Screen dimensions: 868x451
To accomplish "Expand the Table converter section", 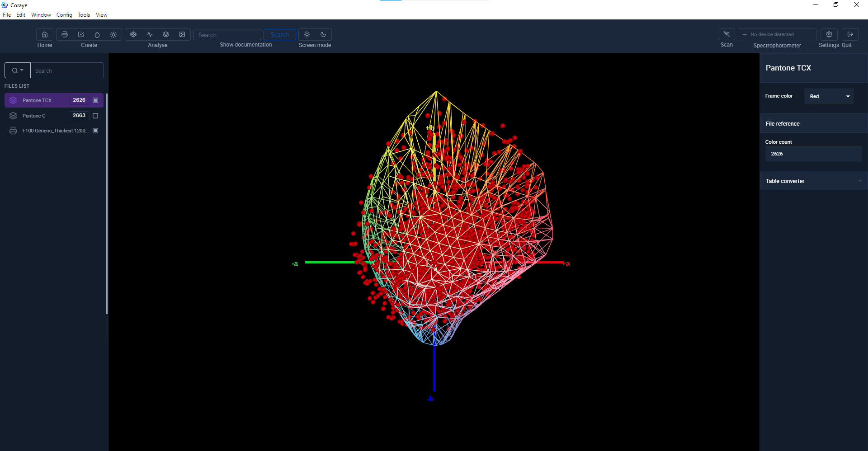I will [813, 181].
